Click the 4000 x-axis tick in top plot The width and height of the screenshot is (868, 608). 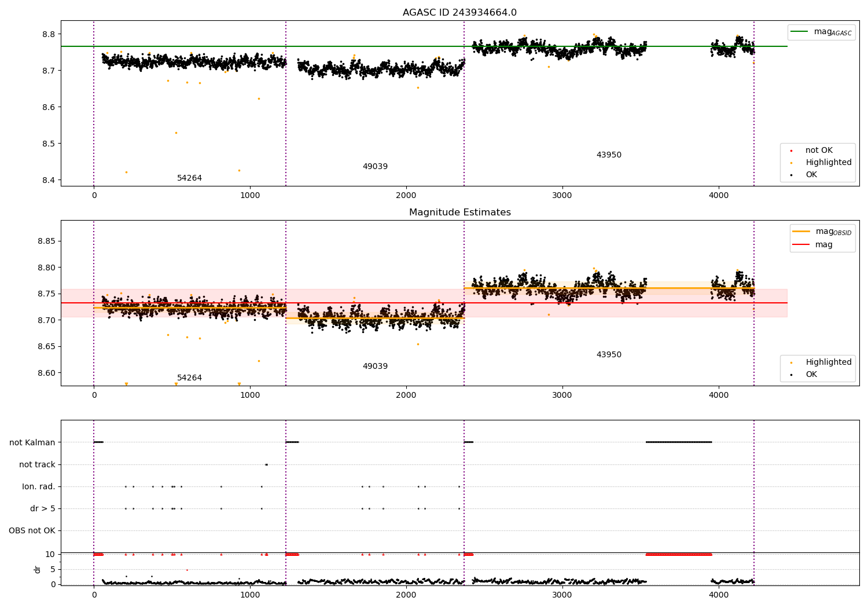(x=719, y=196)
